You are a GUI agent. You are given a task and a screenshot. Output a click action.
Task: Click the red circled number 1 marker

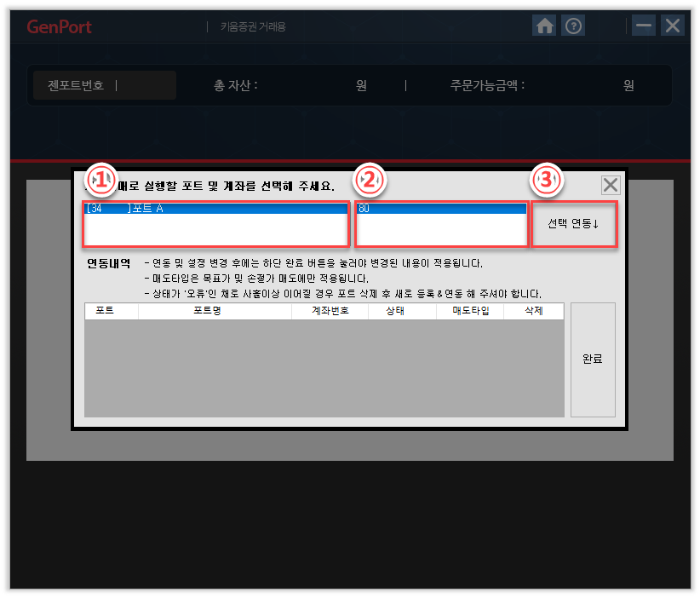click(x=100, y=180)
